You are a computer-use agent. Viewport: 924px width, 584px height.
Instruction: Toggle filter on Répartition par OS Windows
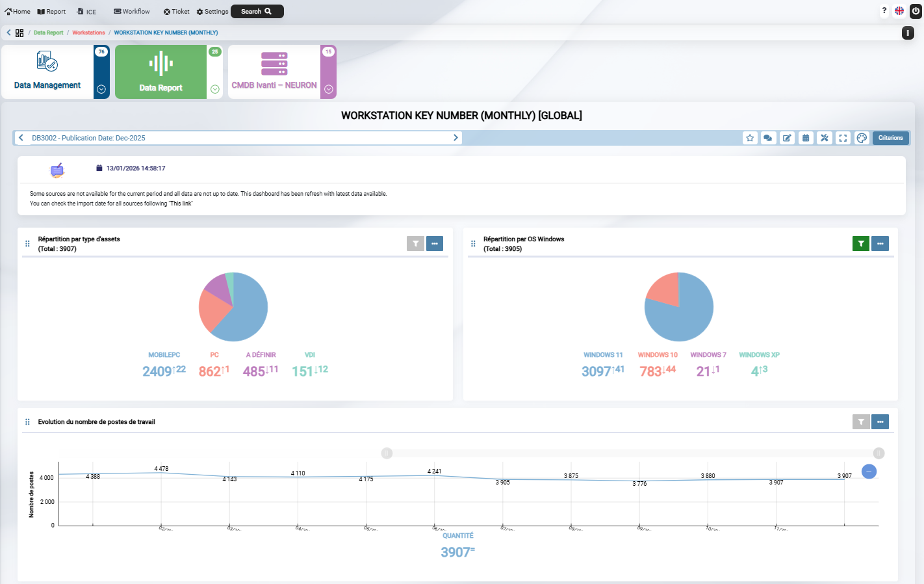tap(861, 244)
